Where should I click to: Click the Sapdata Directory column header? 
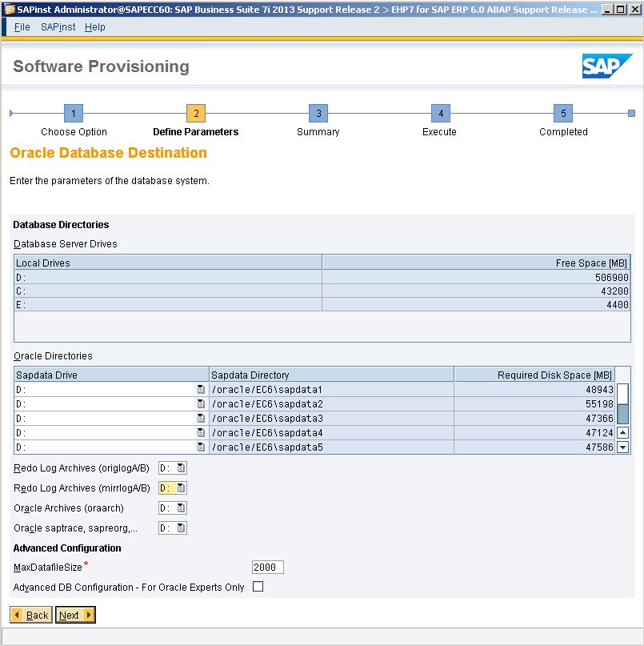331,375
